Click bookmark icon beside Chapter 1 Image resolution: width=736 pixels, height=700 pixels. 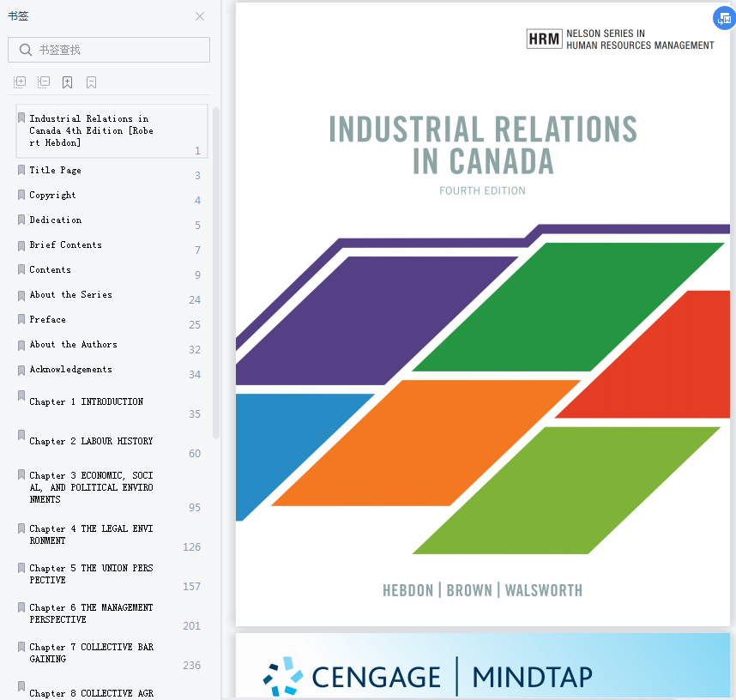pyautogui.click(x=21, y=395)
